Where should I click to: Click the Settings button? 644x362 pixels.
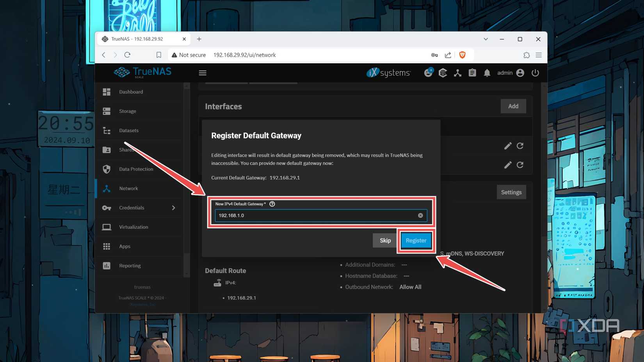point(511,192)
